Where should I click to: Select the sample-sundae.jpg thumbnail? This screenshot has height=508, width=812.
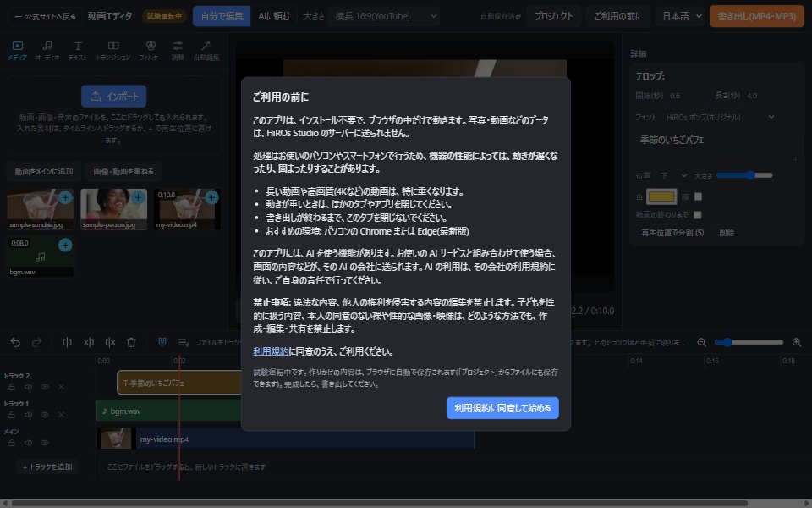[x=41, y=209]
